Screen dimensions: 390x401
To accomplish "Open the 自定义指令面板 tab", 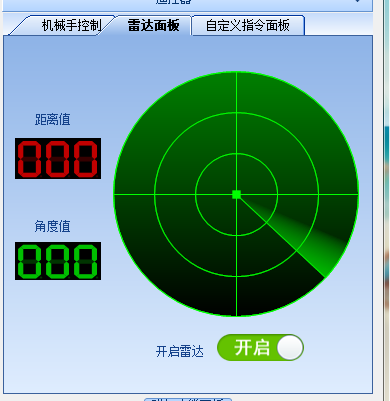I will click(248, 25).
